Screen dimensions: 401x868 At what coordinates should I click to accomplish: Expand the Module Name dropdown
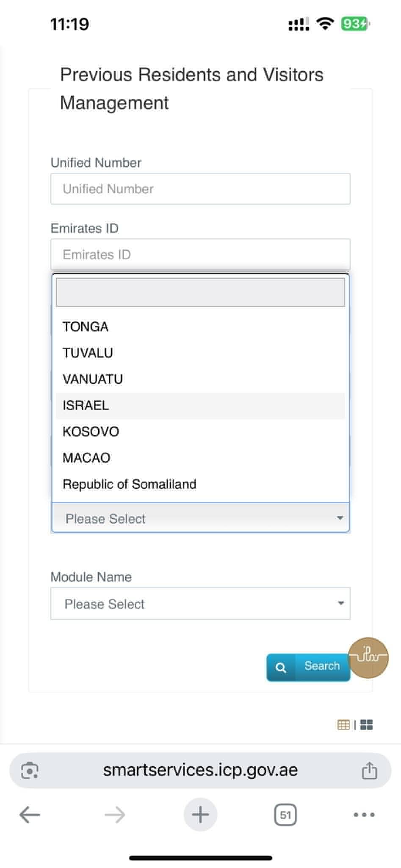coord(200,604)
